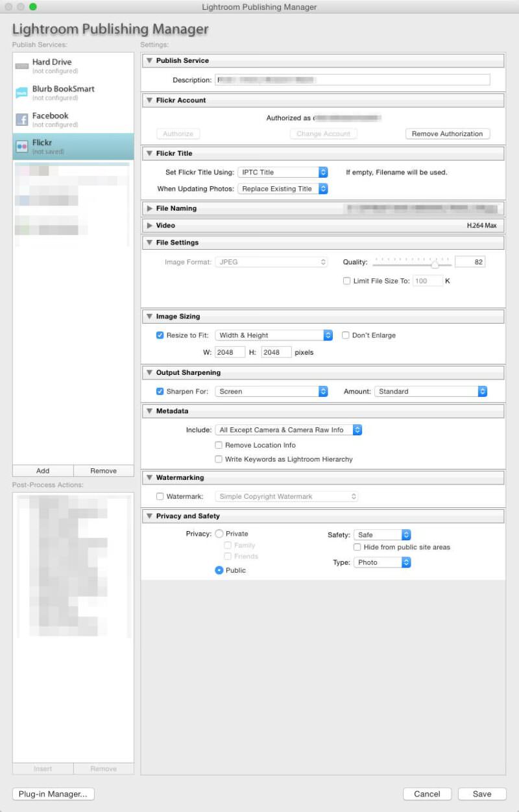The height and width of the screenshot is (812, 519).
Task: Collapse the Output Sharpening section
Action: 149,373
